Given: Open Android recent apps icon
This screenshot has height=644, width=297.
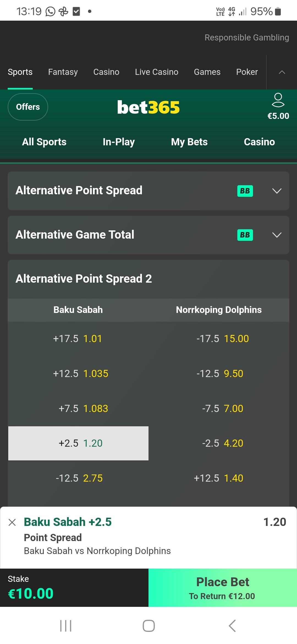Looking at the screenshot, I should pyautogui.click(x=66, y=626).
